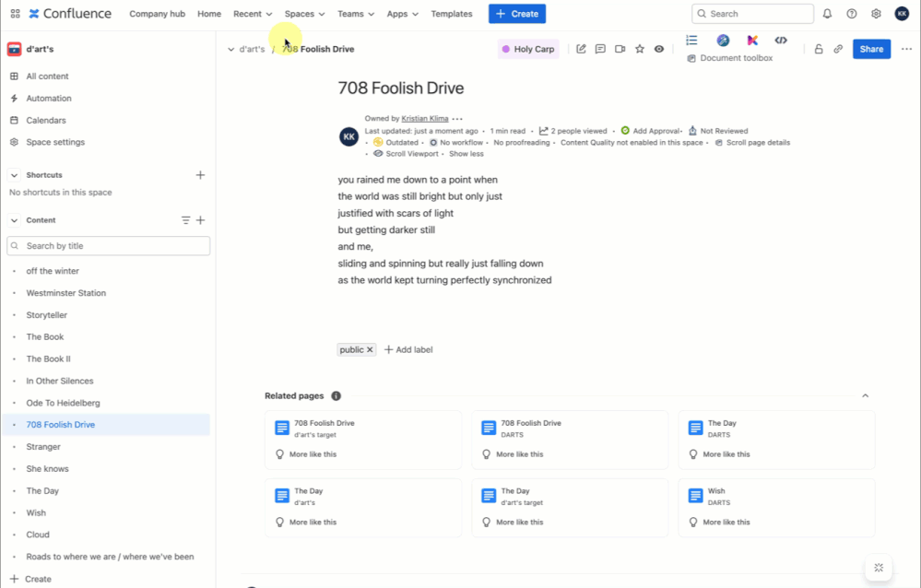
Task: Click the Share button
Action: [x=871, y=49]
